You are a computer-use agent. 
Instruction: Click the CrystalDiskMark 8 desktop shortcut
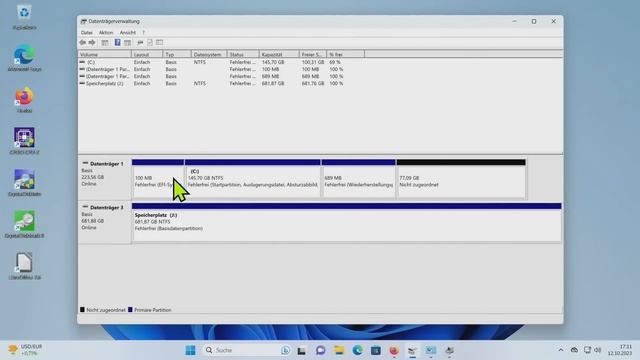click(24, 225)
